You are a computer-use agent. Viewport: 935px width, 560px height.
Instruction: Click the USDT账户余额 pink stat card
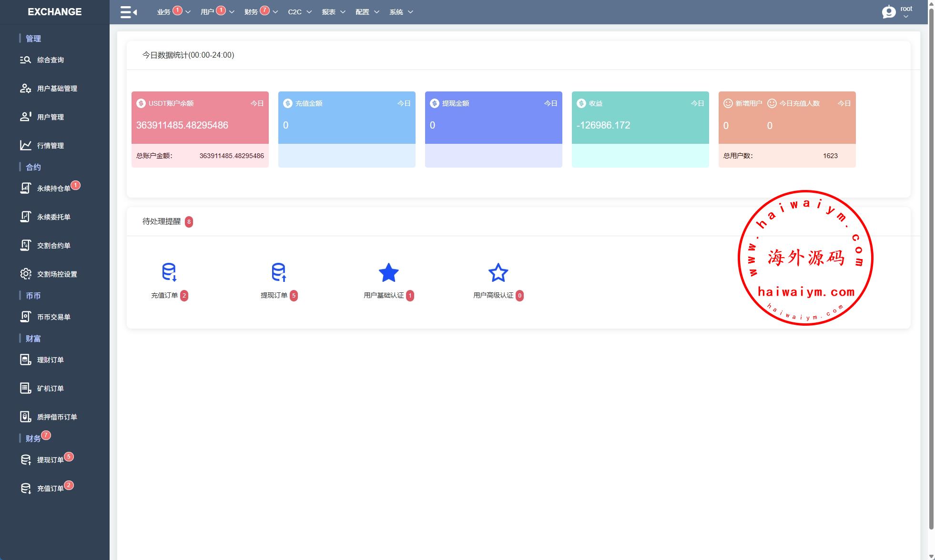(200, 118)
